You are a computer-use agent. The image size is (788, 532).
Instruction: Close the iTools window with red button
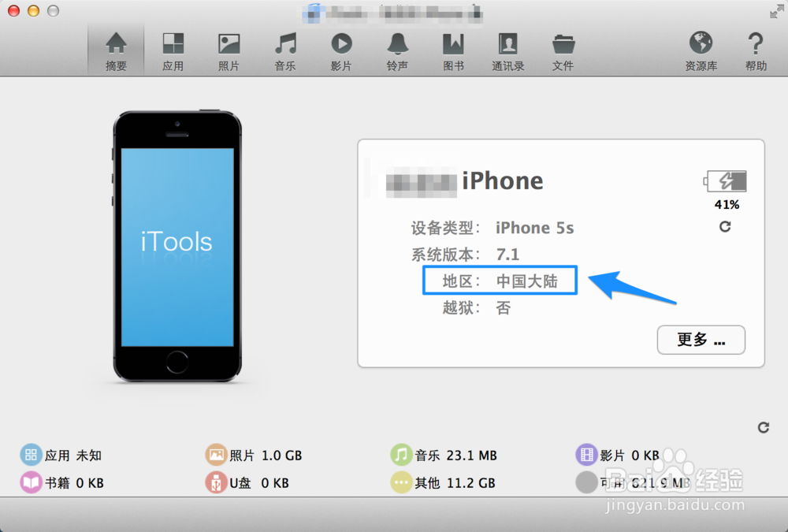coord(14,10)
